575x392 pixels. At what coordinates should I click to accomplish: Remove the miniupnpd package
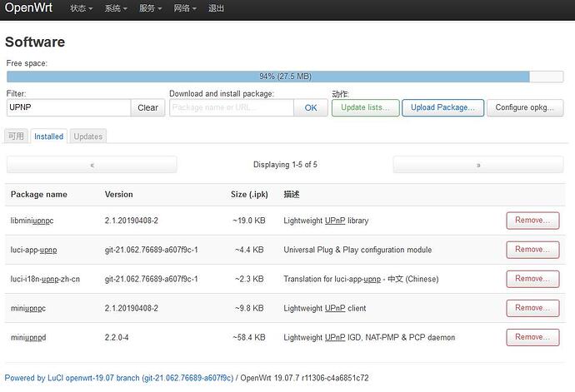pos(532,337)
